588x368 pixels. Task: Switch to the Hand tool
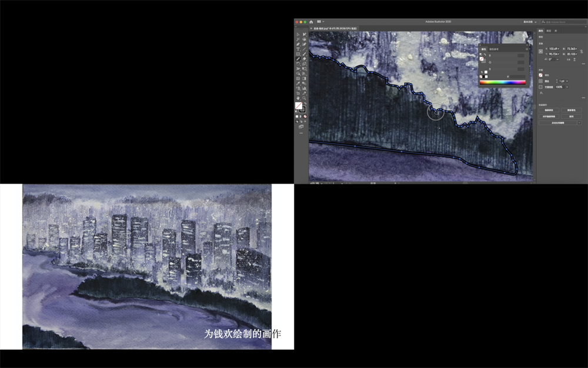coord(298,98)
